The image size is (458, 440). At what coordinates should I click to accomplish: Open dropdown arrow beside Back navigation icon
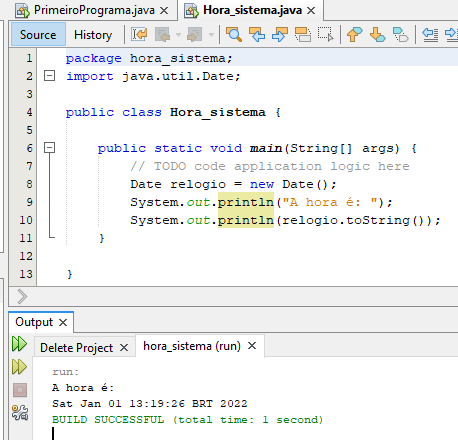178,35
